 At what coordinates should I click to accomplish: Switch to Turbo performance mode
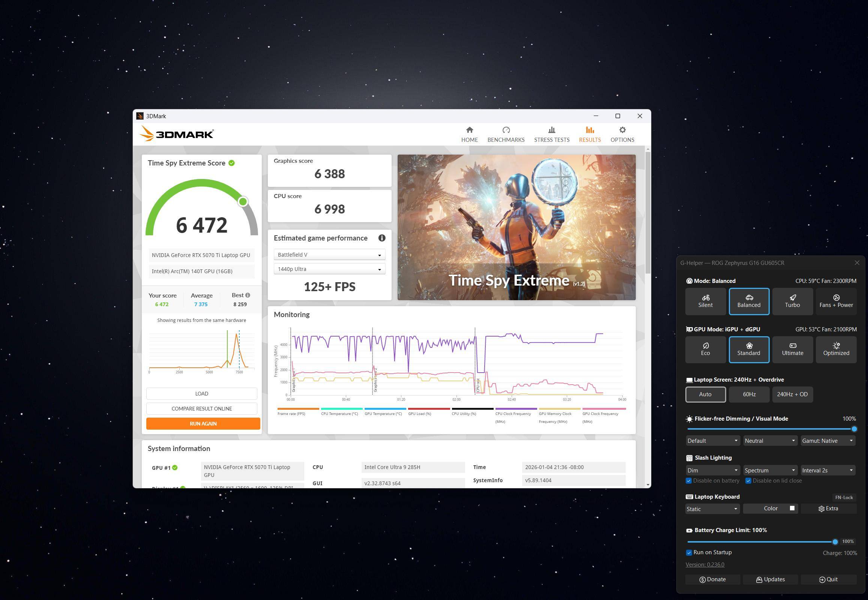792,301
